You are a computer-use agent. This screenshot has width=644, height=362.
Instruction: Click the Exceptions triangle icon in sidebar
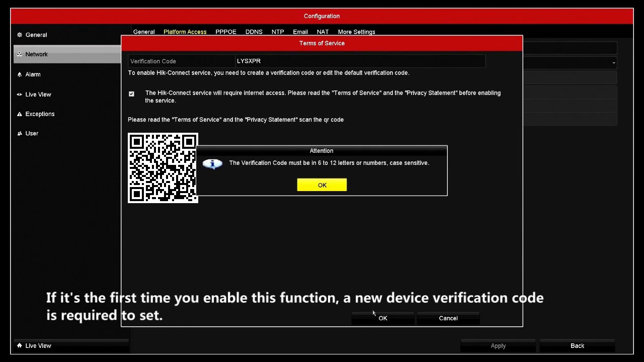click(x=20, y=114)
